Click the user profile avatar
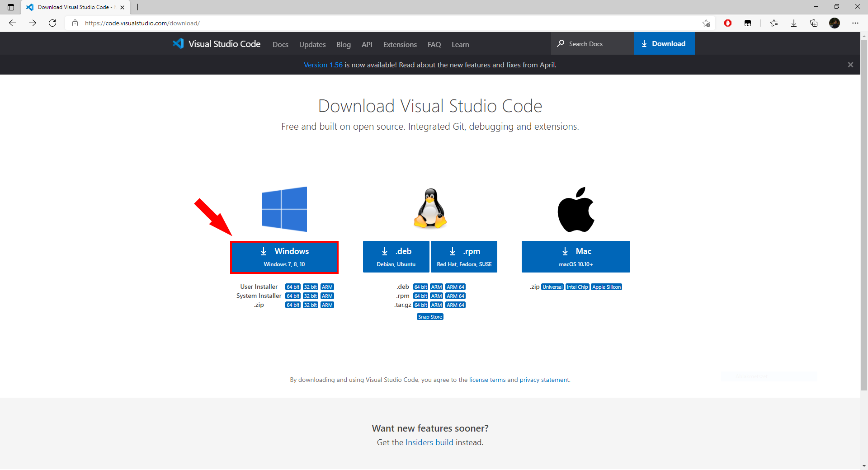 pyautogui.click(x=835, y=23)
